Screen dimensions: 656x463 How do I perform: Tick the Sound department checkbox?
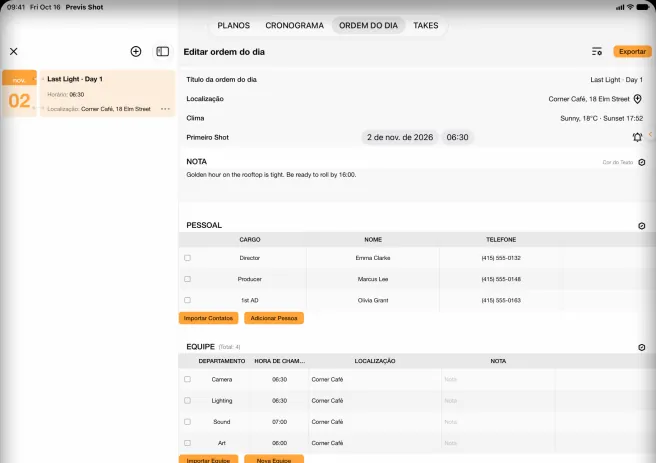(187, 422)
